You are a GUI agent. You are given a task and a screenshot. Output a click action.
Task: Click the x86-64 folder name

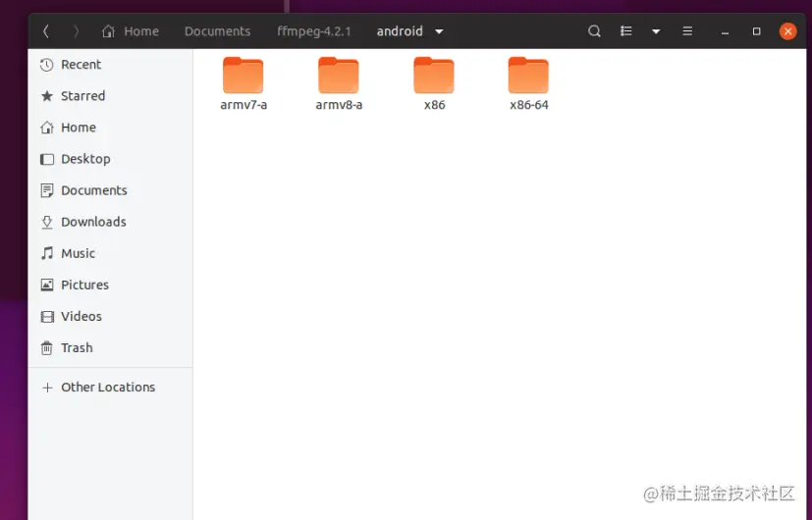(528, 105)
